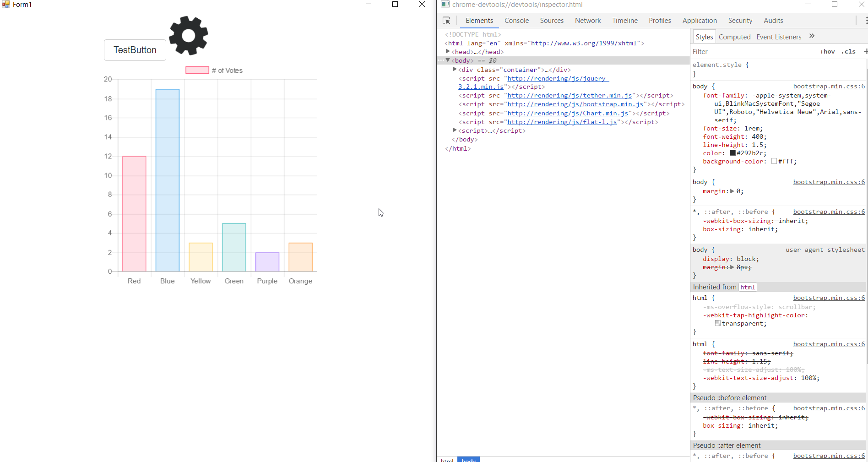Select the element inspector cursor tool

[x=447, y=21]
